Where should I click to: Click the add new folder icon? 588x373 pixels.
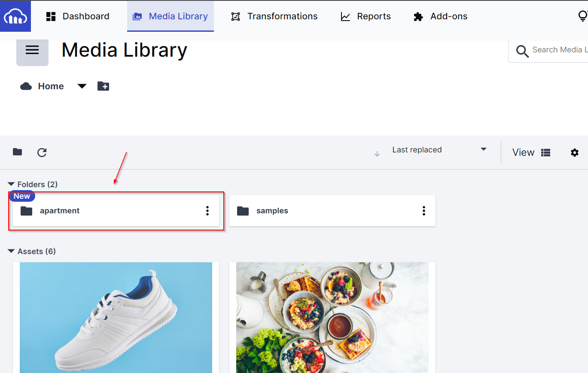(x=103, y=86)
